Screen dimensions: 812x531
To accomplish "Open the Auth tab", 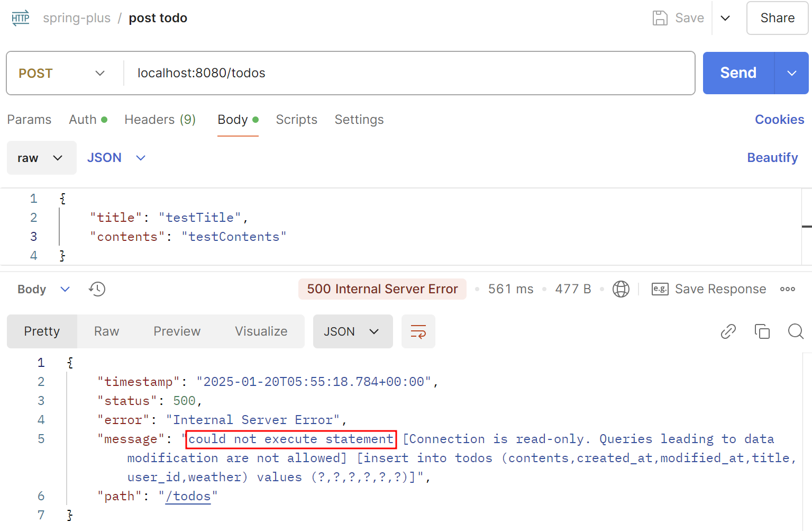I will point(88,120).
